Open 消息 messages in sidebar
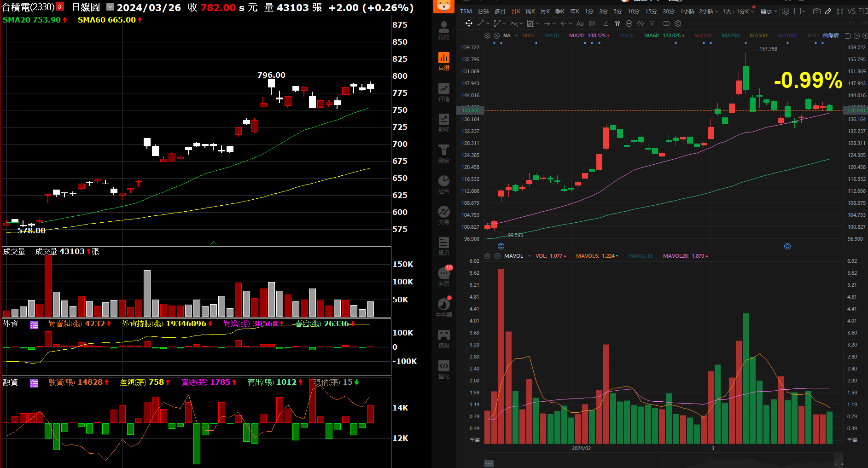The height and width of the screenshot is (468, 868). click(444, 277)
